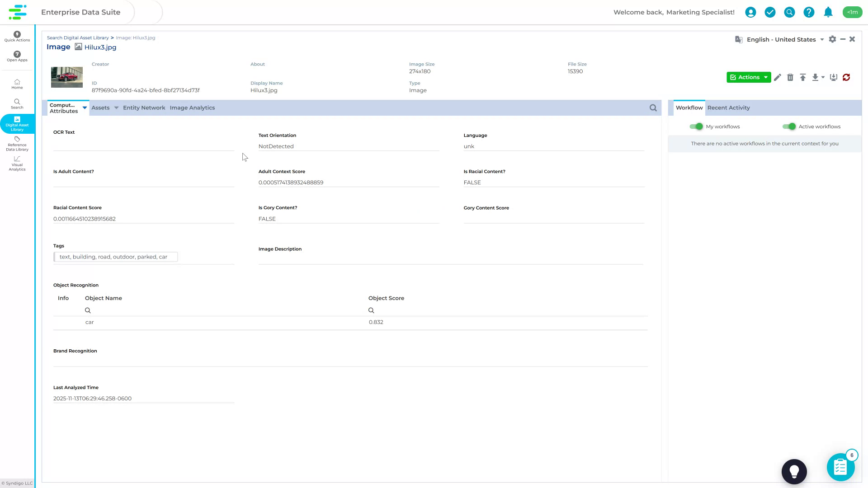Open the Image Analytics tab
The width and height of the screenshot is (868, 488).
(192, 108)
